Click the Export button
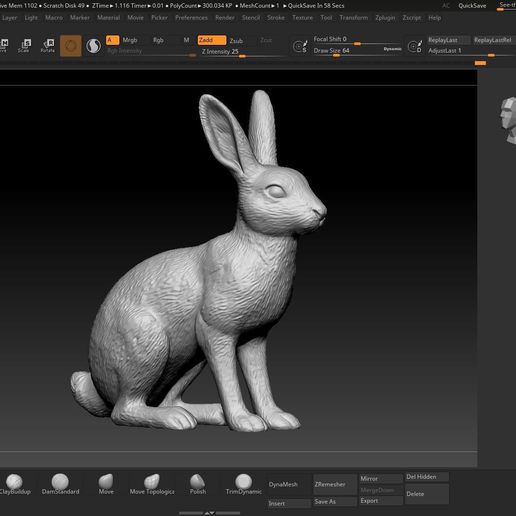The image size is (516, 516). tap(380, 501)
